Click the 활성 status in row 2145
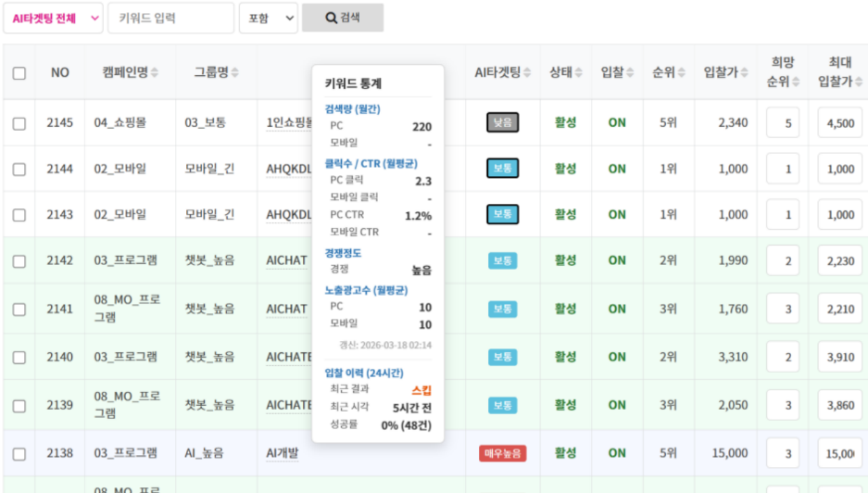The width and height of the screenshot is (868, 493). coord(566,122)
